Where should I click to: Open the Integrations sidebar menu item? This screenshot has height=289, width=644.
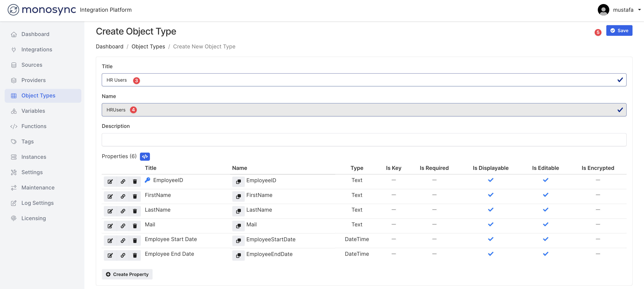coord(36,49)
